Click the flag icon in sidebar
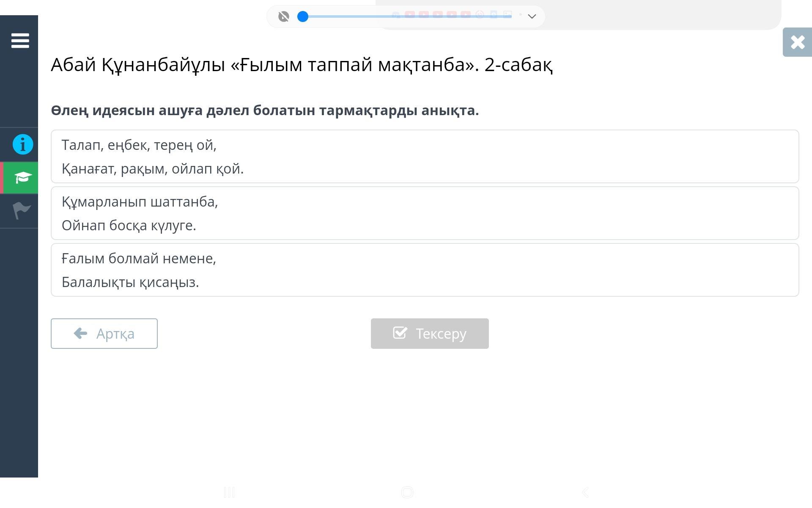 coord(22,210)
